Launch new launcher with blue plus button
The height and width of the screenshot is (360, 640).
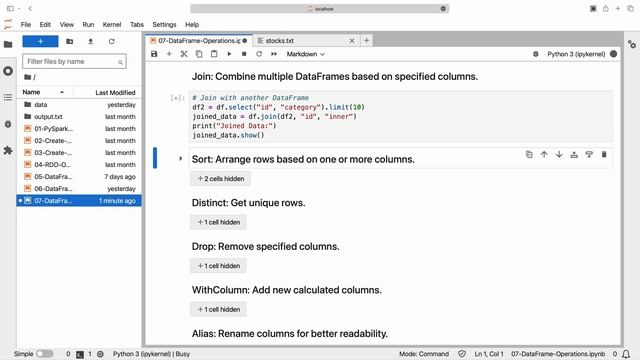40,42
